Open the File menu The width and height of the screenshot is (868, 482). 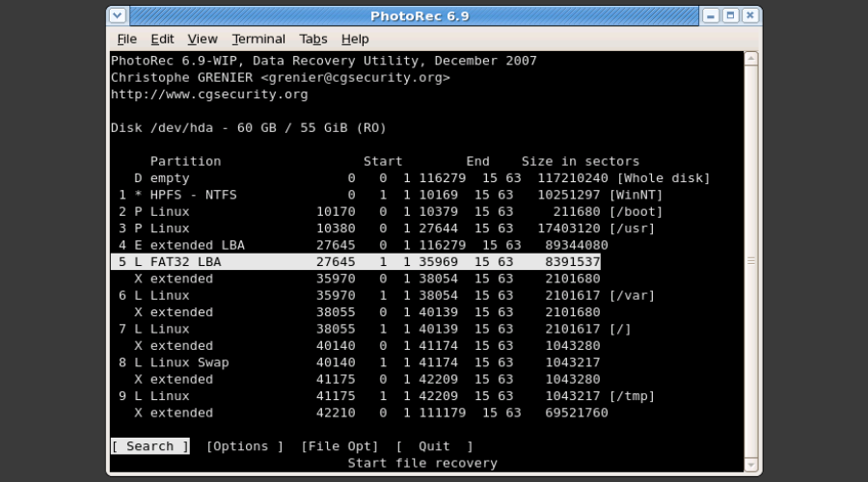click(126, 40)
